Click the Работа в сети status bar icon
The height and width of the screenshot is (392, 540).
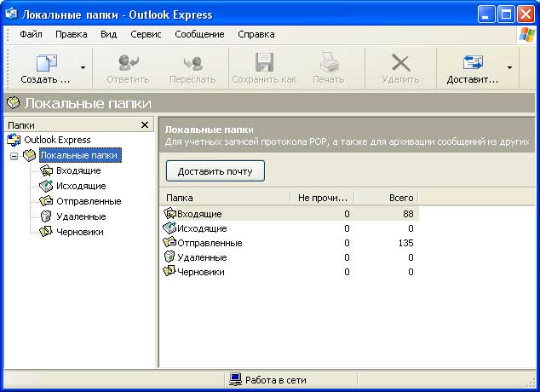click(235, 379)
